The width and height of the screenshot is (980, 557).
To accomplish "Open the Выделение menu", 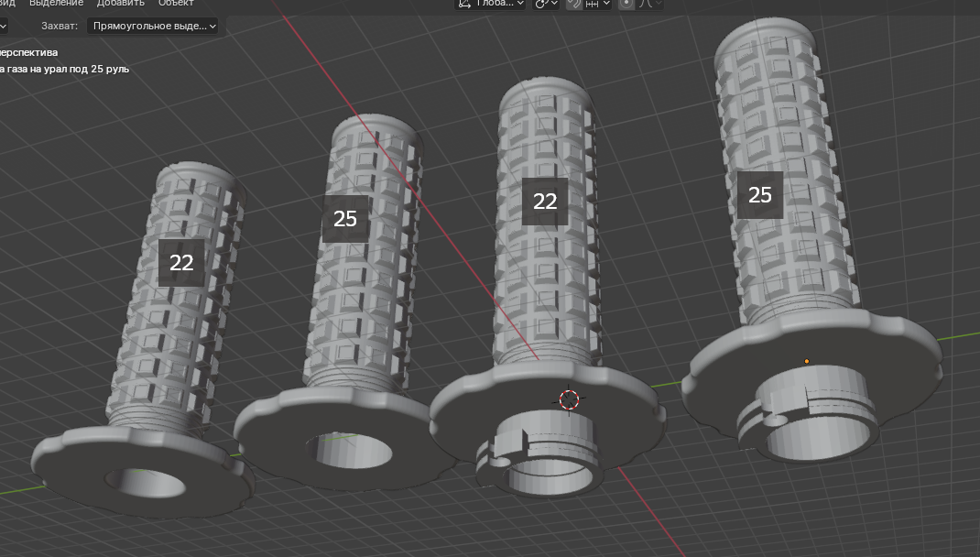I will tap(56, 3).
